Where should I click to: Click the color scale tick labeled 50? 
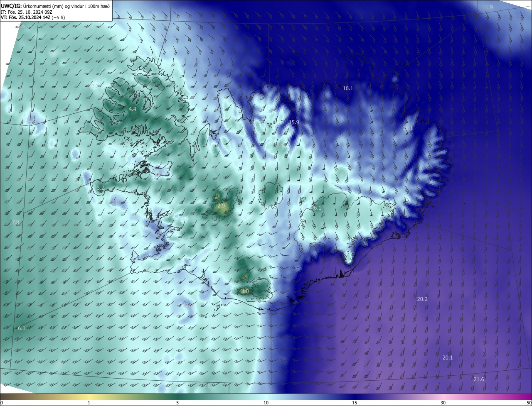click(529, 403)
